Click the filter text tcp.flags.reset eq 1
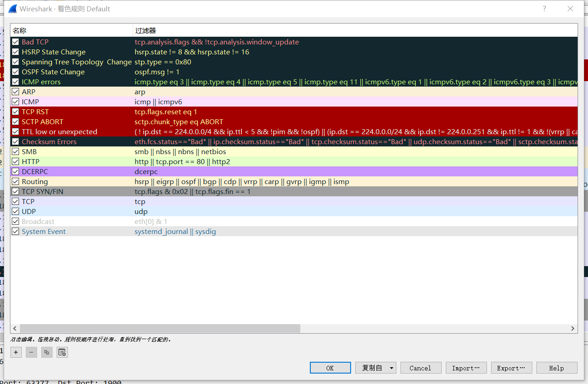Screen dimensions: 588x384 click(166, 112)
